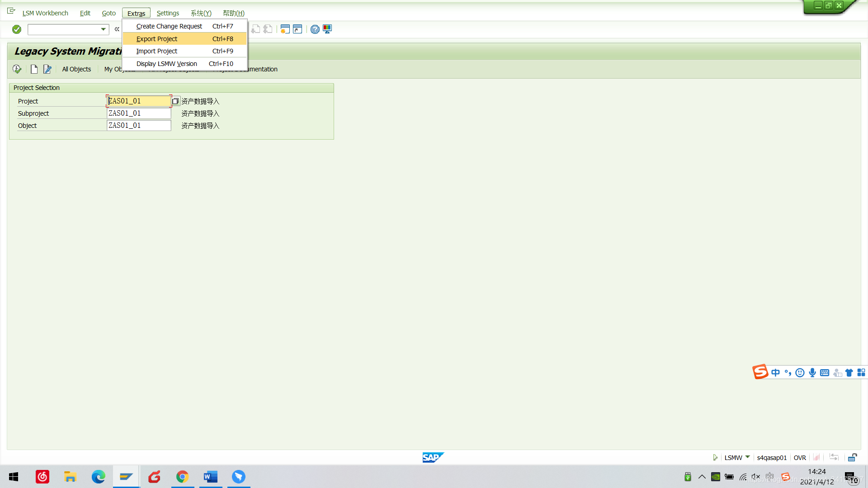Toggle the status bar padlock icon
The height and width of the screenshot is (488, 868).
point(852,458)
